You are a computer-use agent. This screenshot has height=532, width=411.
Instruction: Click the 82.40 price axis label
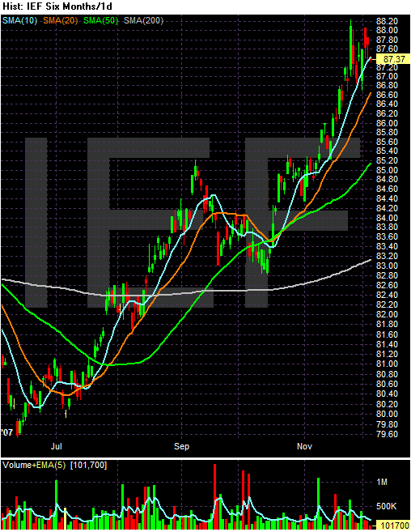387,295
